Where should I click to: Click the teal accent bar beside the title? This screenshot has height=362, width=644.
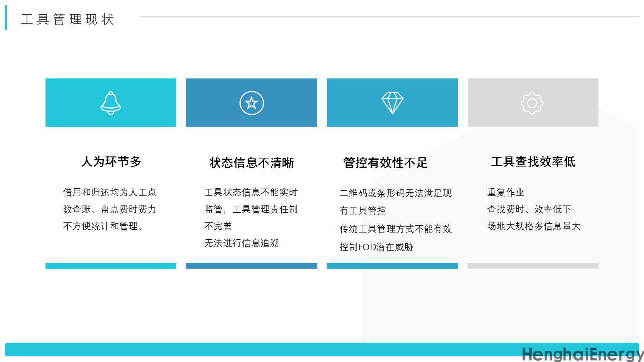tap(6, 18)
